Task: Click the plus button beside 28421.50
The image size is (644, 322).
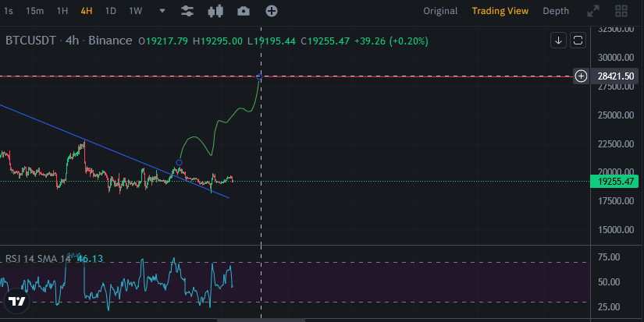Action: click(x=581, y=76)
